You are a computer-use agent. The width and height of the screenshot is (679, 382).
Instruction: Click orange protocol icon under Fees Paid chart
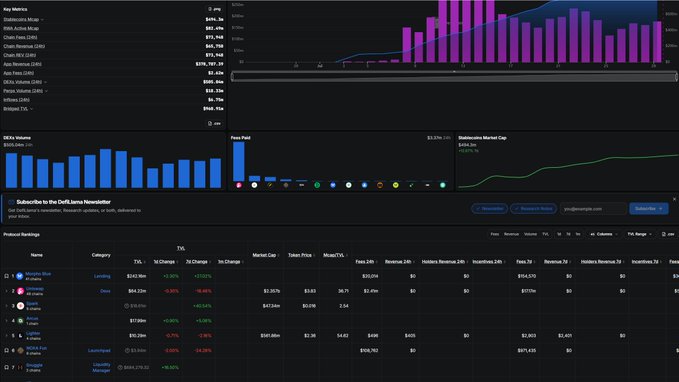point(380,185)
